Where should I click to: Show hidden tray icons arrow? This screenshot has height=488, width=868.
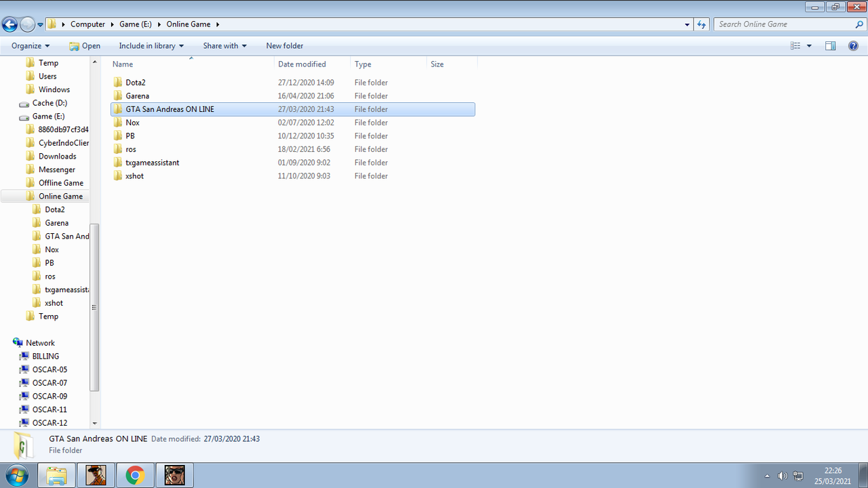767,476
